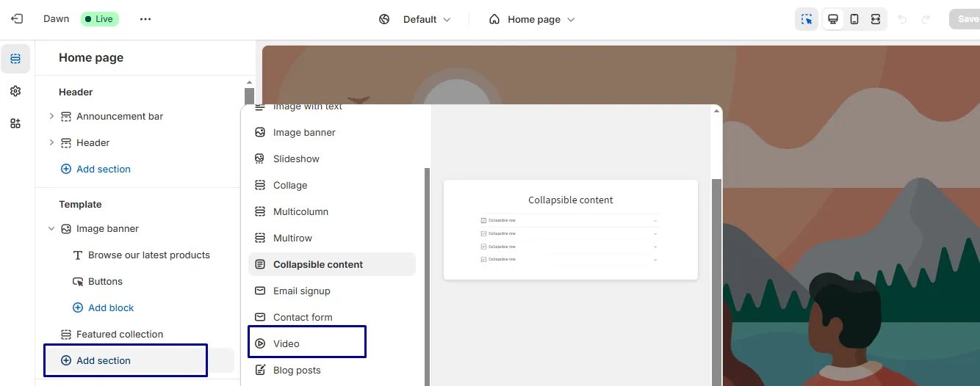Click the Template group label

(x=80, y=204)
